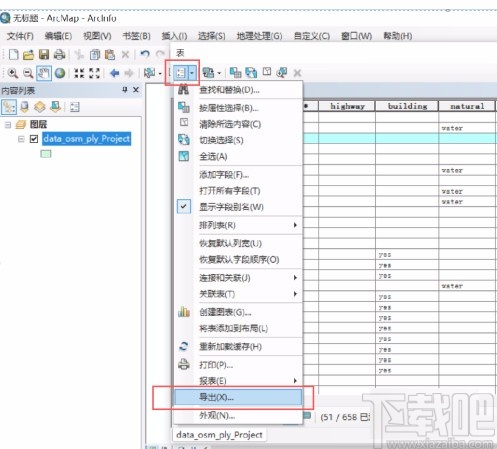Choose 按属性选择(B)... menu item

[x=238, y=108]
